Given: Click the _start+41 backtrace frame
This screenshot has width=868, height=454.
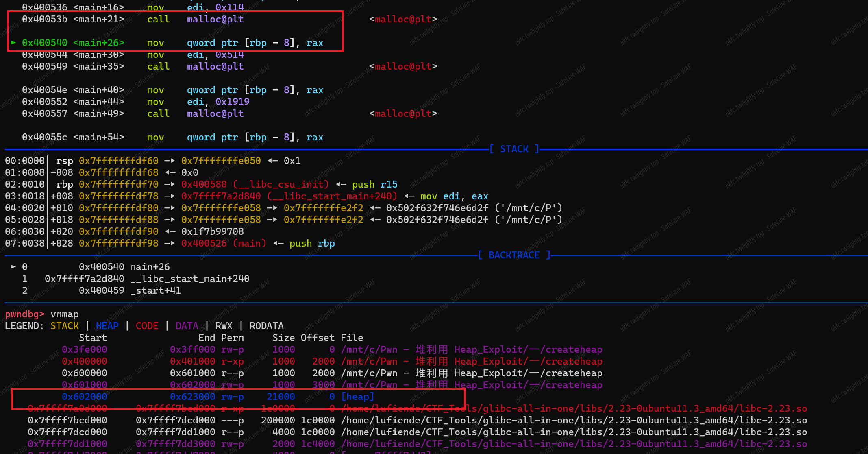Looking at the screenshot, I should (155, 290).
